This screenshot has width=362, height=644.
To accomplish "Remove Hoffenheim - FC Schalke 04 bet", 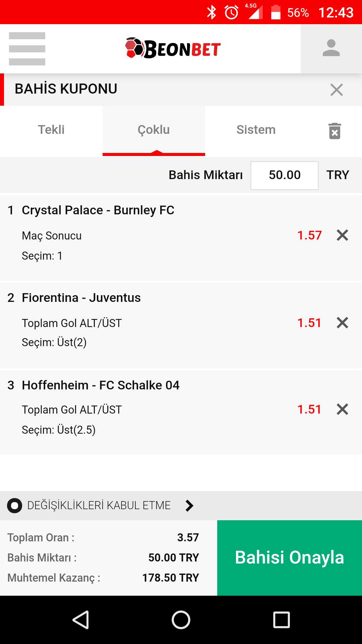I will click(342, 409).
